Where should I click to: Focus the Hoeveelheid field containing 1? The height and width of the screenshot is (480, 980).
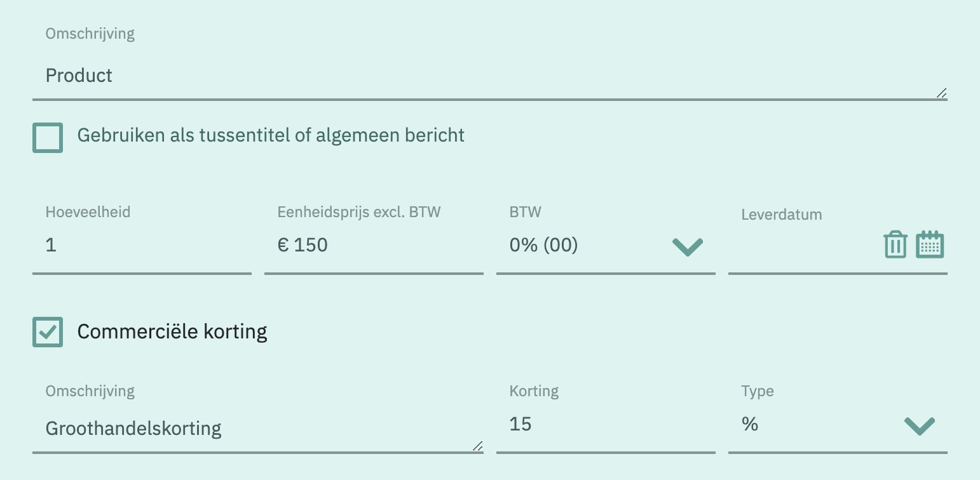(x=142, y=246)
